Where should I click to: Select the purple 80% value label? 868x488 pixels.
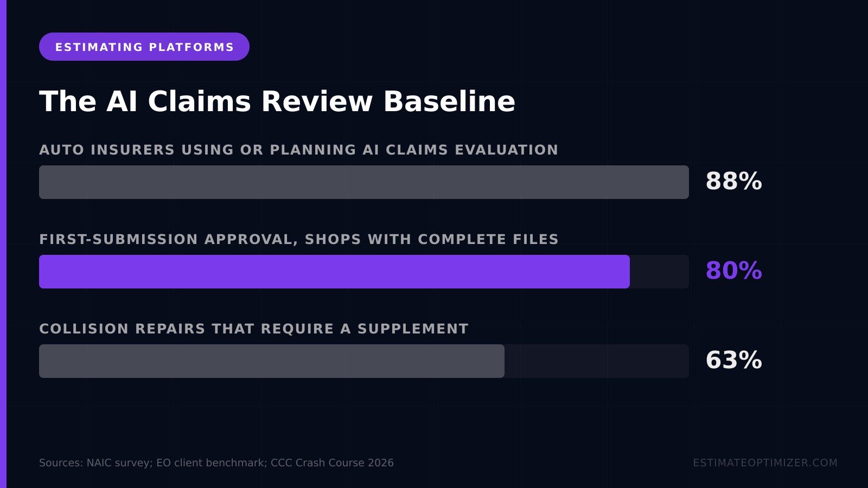(733, 271)
